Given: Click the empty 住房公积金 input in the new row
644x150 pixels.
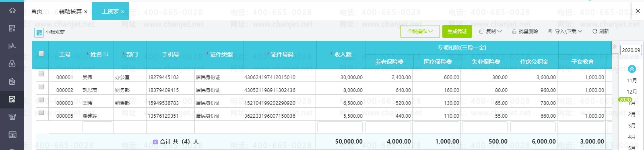Looking at the screenshot, I should pos(533,127).
